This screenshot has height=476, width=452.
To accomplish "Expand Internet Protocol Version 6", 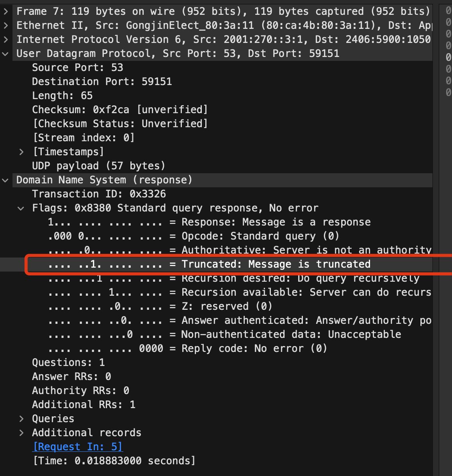I will (x=5, y=39).
